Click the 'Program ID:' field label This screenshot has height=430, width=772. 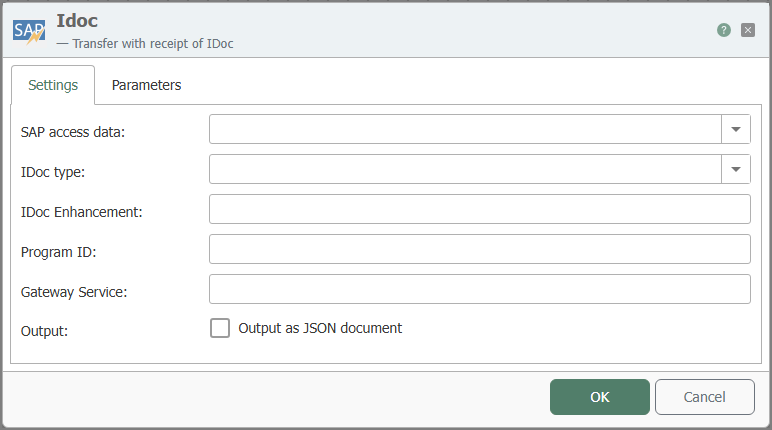[x=59, y=252]
